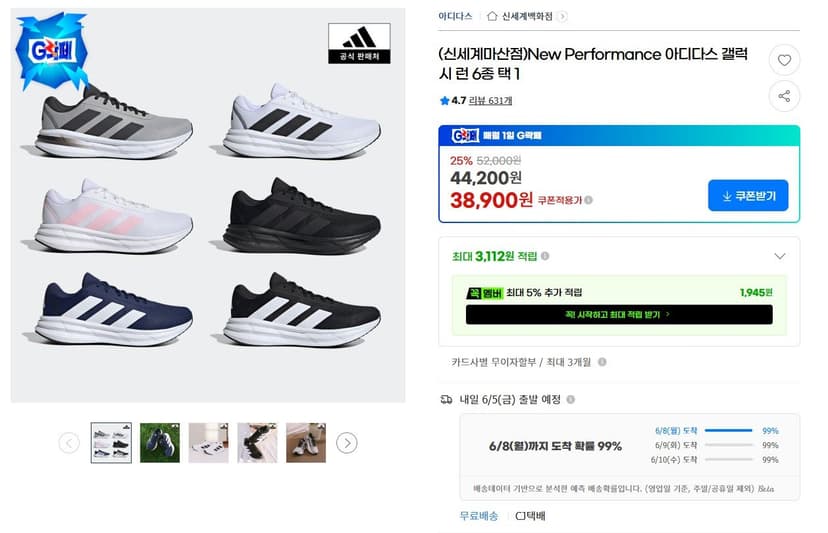This screenshot has width=828, height=533.
Task: Open the 리뷰 631개 reviews link
Action: pyautogui.click(x=491, y=100)
